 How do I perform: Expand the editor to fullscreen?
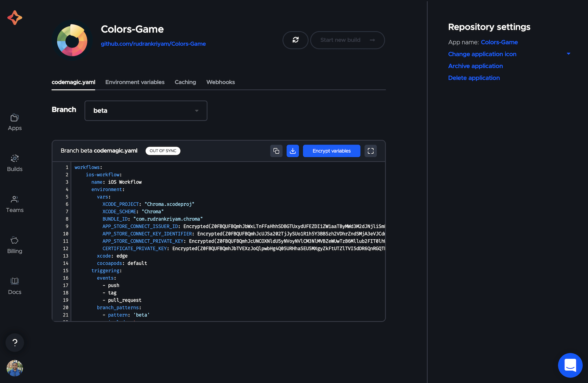tap(370, 151)
